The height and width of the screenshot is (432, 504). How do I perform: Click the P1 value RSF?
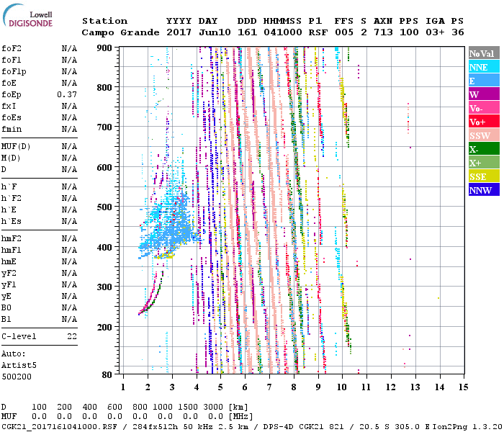pyautogui.click(x=318, y=32)
